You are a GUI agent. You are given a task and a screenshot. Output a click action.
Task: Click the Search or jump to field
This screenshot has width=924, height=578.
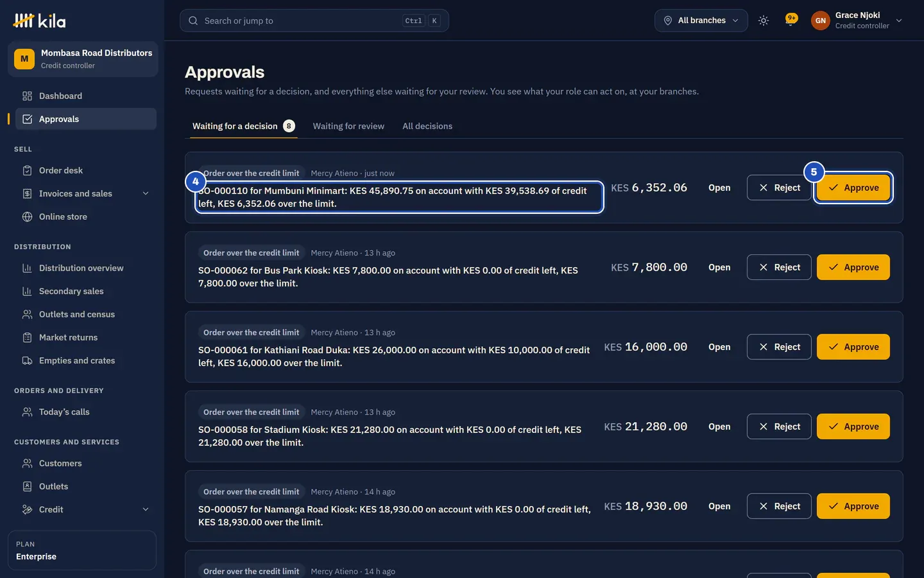click(x=314, y=21)
